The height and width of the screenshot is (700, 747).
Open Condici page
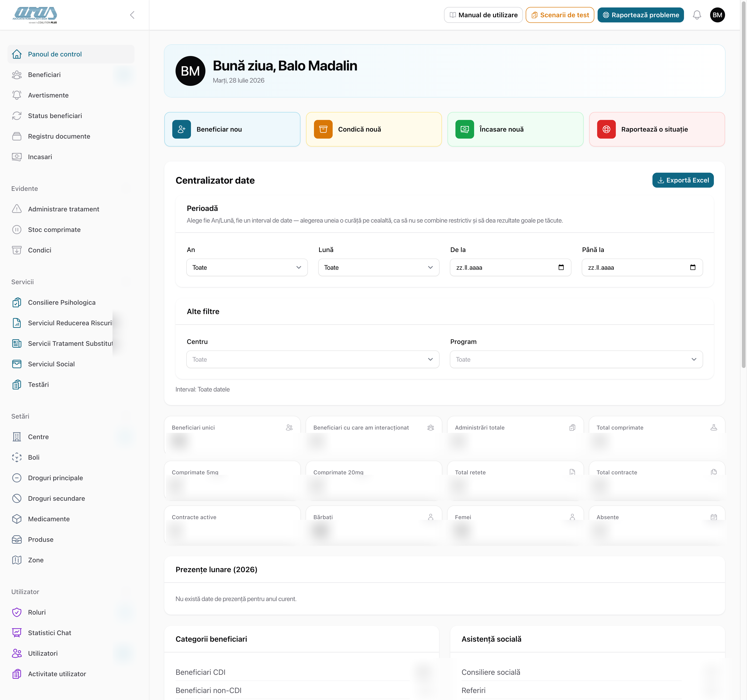71,250
